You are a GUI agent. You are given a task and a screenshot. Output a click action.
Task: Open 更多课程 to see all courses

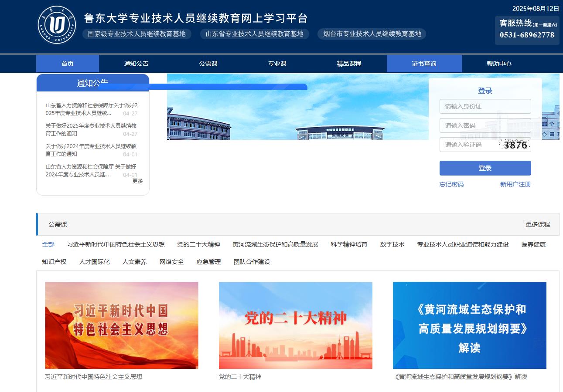pyautogui.click(x=538, y=224)
